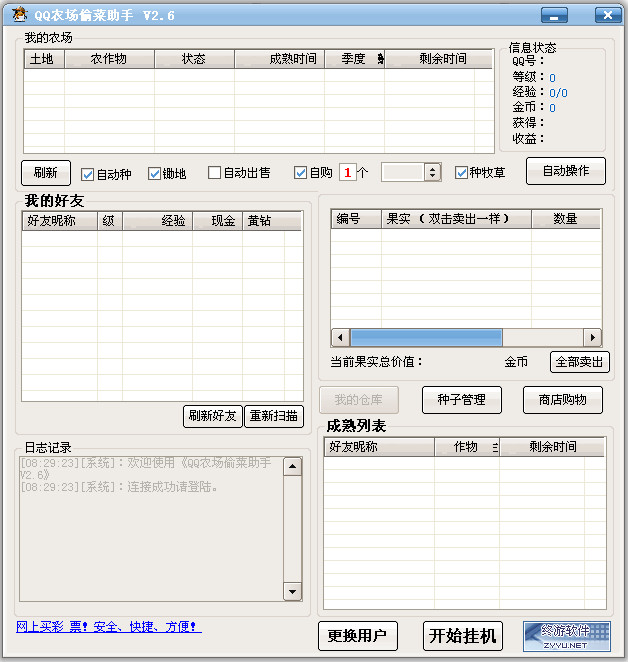Click the blue horizontal scrollbar thumb

(427, 337)
